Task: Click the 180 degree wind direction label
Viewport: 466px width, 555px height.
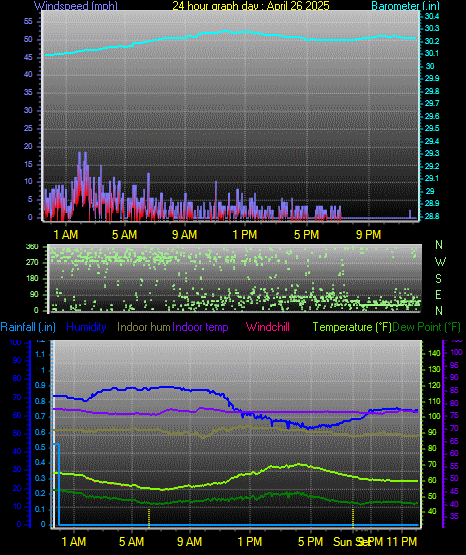Action: (x=32, y=279)
